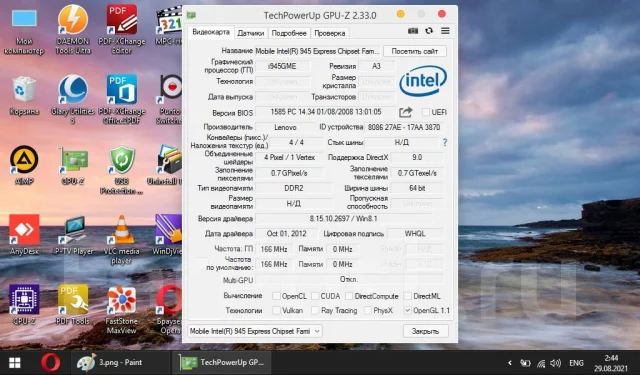Open USB Protection shield icon
640x375 pixels.
pyautogui.click(x=122, y=170)
